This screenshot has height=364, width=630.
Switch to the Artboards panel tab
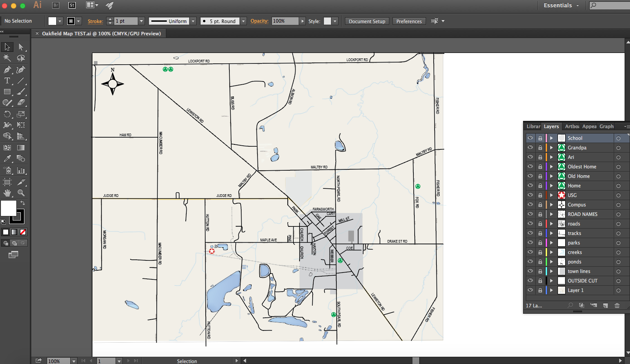pos(572,126)
